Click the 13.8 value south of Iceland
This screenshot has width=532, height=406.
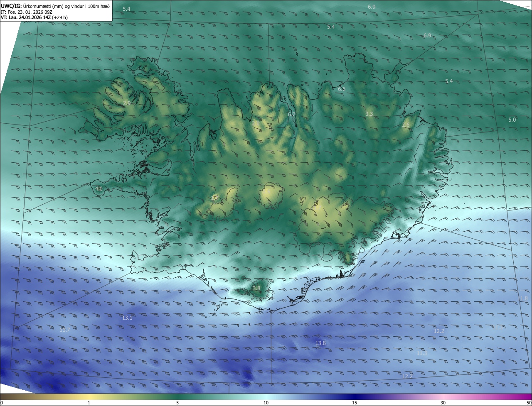tap(320, 343)
